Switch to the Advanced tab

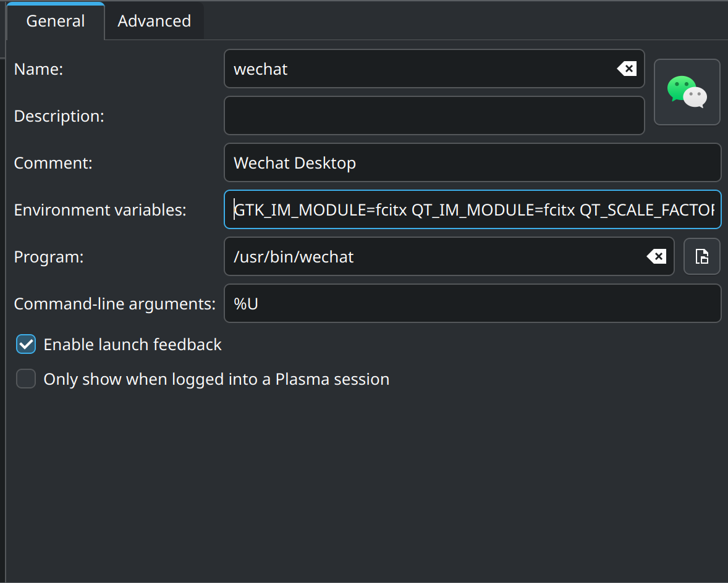(x=154, y=21)
